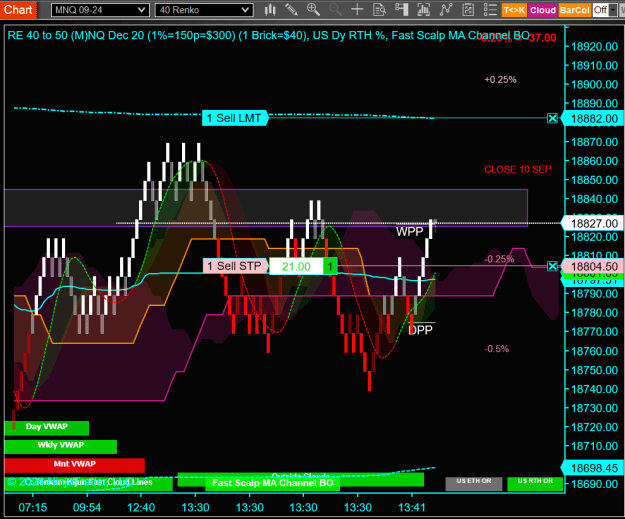Open the strategies icon in toolbar

[468, 10]
